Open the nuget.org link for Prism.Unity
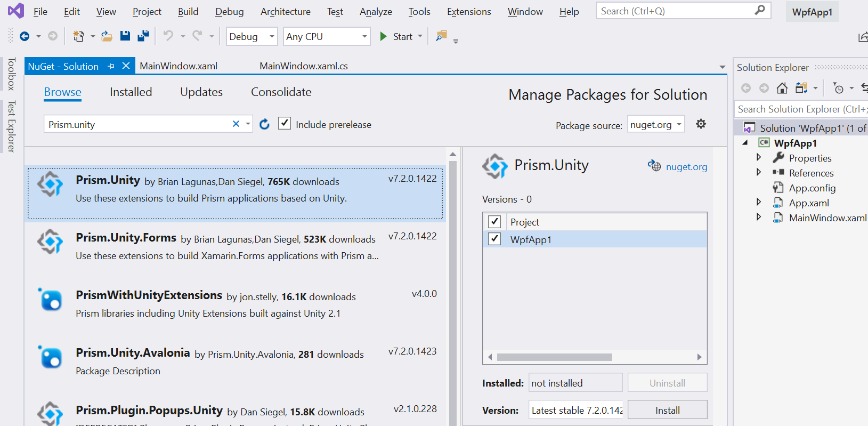Screen dimensions: 868x426 tap(686, 167)
